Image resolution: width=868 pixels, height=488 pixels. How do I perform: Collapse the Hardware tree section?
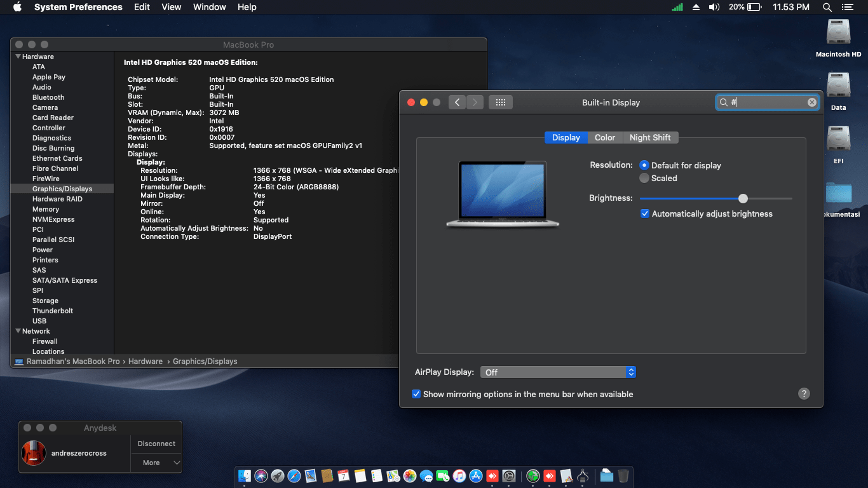click(x=18, y=57)
